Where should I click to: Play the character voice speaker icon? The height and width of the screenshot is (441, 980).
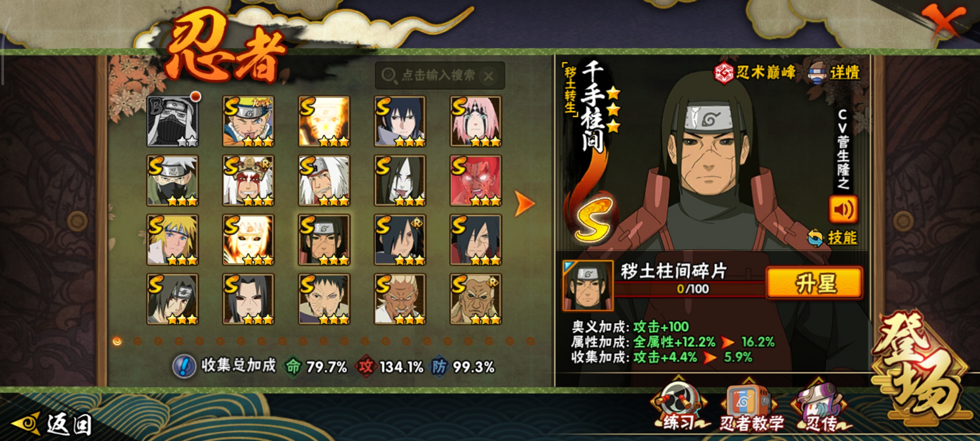(x=843, y=209)
